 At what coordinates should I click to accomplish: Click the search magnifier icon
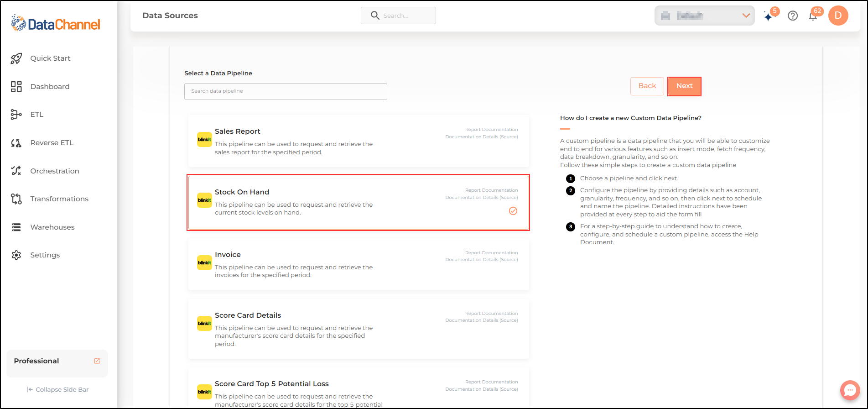375,16
